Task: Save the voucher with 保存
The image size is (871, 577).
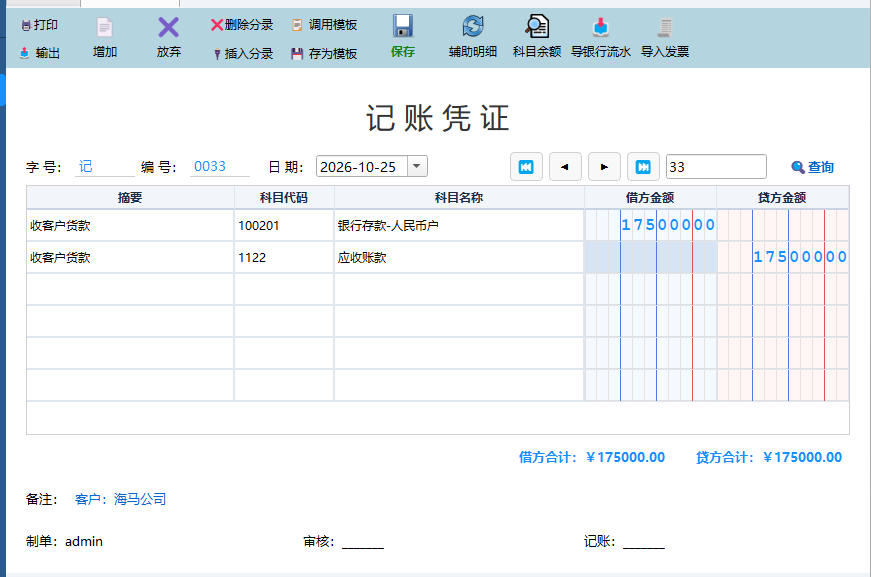Action: [x=403, y=37]
